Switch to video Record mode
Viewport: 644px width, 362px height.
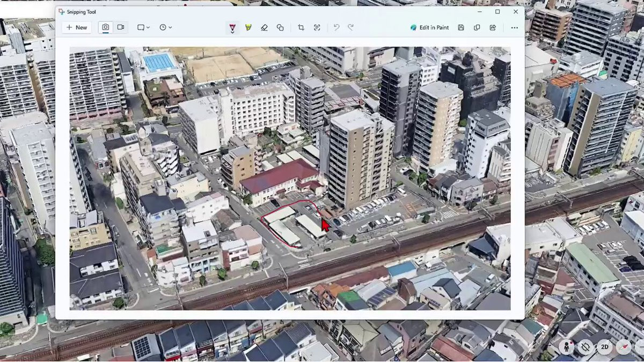tap(121, 27)
